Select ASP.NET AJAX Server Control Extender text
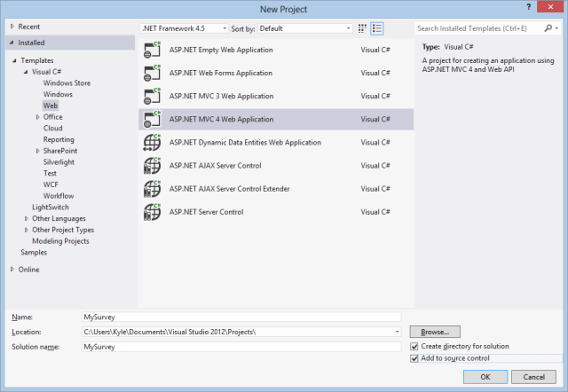 [229, 189]
